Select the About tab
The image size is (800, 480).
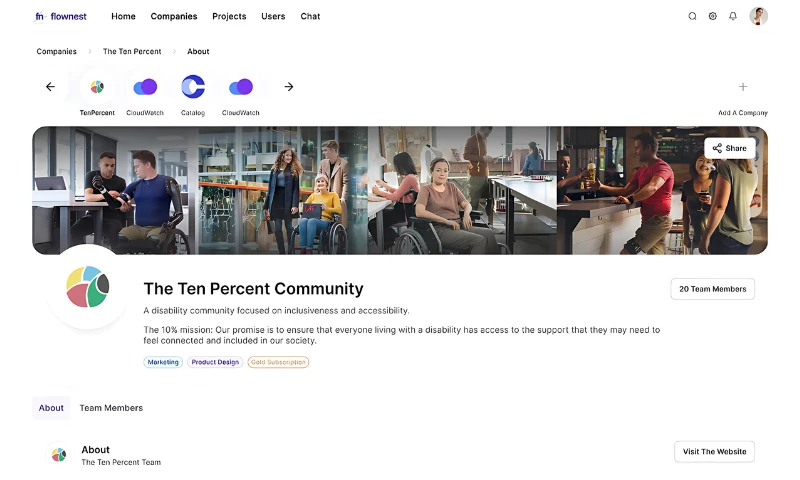[51, 408]
